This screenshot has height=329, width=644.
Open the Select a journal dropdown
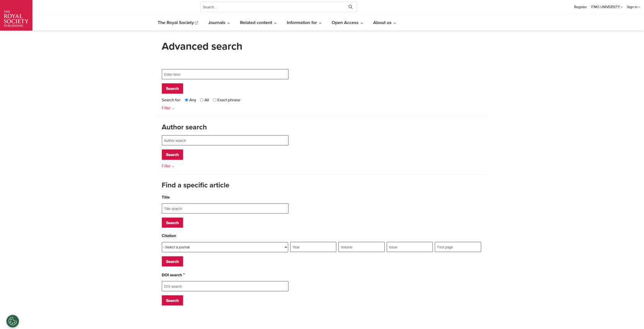[x=225, y=247]
